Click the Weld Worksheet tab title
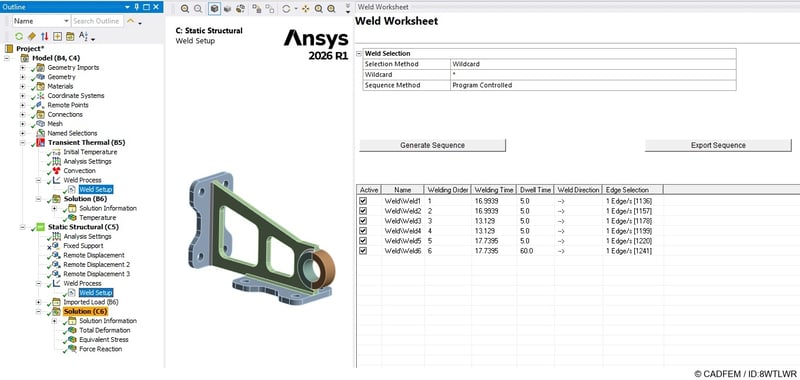Screen dimensions: 800x380 click(x=383, y=7)
